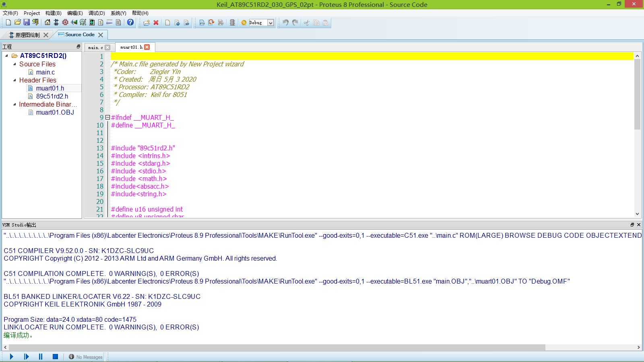Collapse the #ifndef code fold at line 9
This screenshot has width=644, height=362.
tap(107, 117)
